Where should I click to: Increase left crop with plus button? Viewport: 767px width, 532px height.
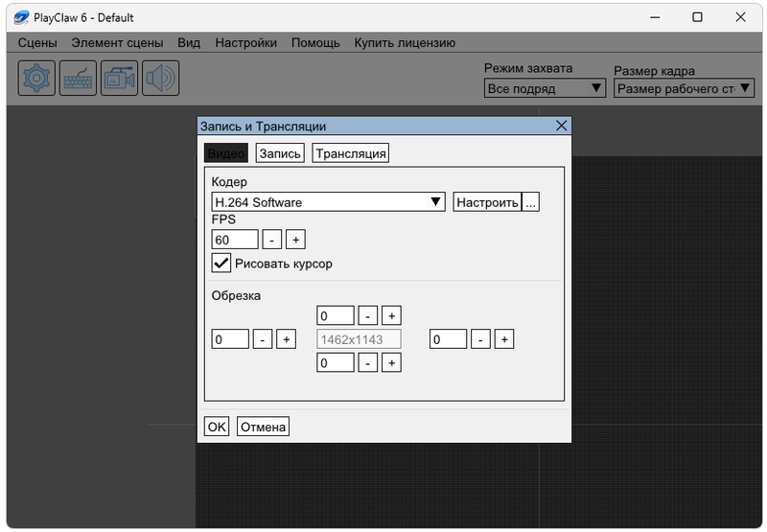(286, 339)
